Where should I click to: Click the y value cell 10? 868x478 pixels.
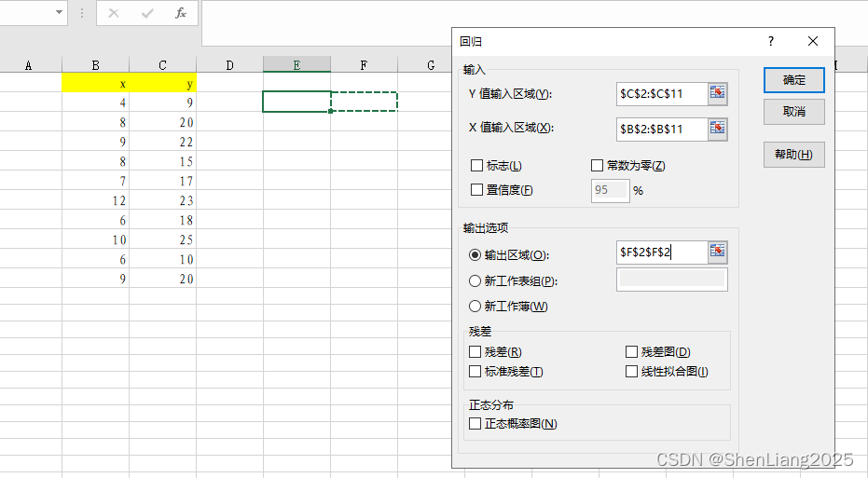coord(162,259)
